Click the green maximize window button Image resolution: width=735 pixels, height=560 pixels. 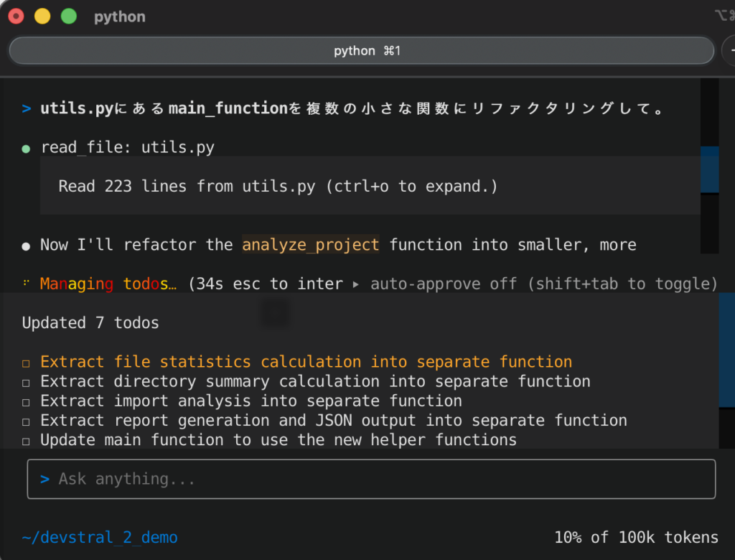[x=69, y=17]
